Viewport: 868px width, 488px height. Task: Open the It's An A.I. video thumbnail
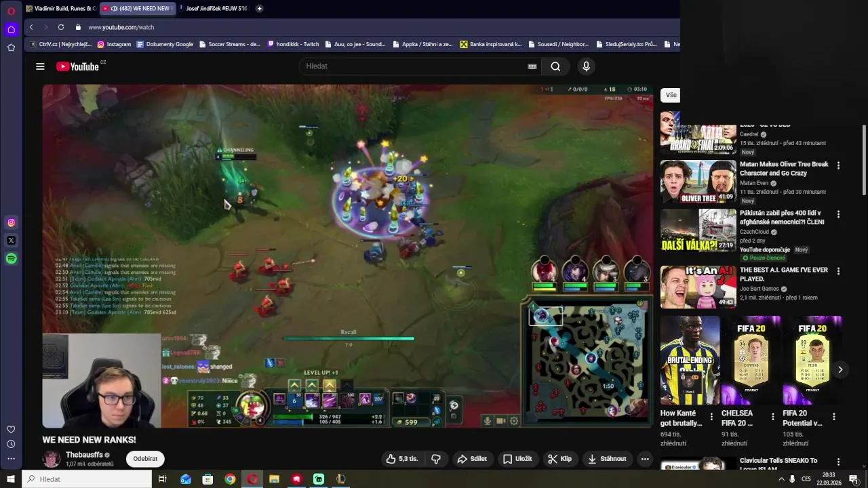click(698, 287)
